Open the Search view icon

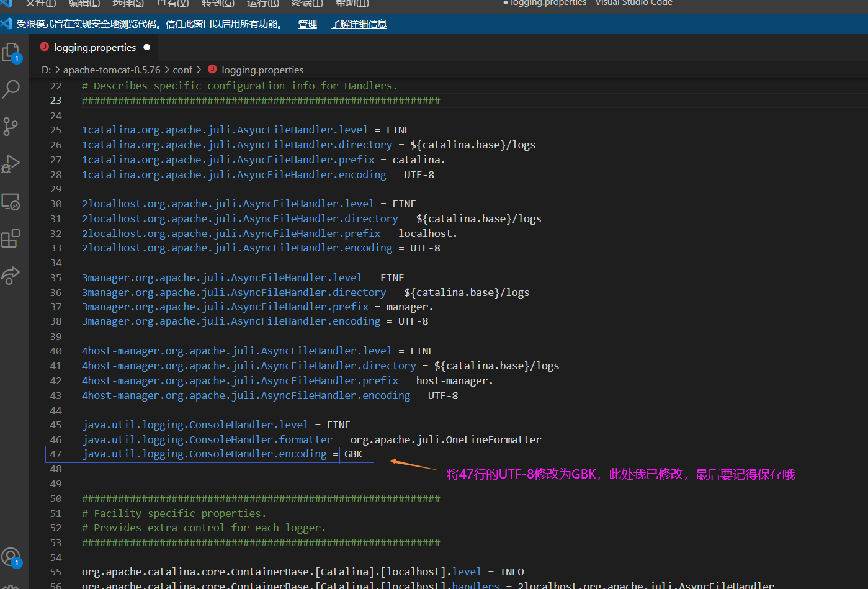click(11, 89)
